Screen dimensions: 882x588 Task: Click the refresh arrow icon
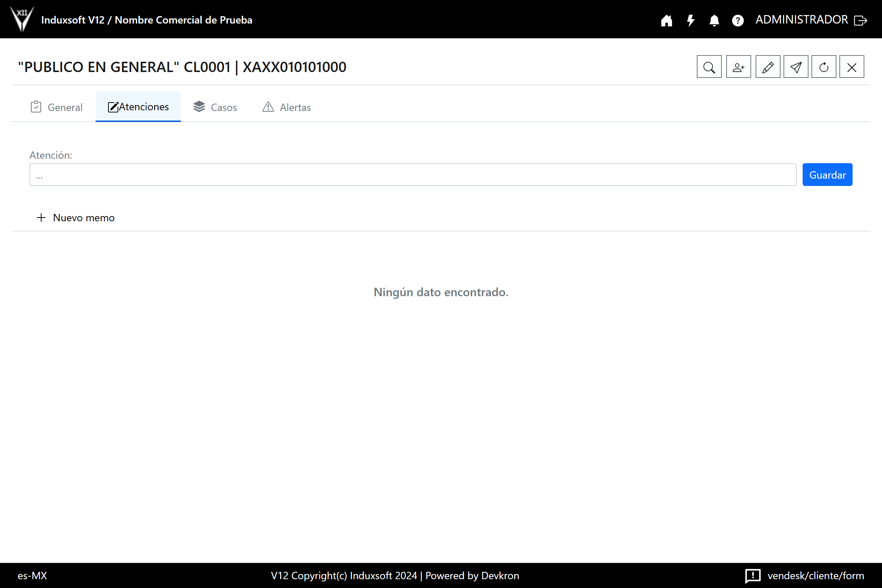pos(824,67)
